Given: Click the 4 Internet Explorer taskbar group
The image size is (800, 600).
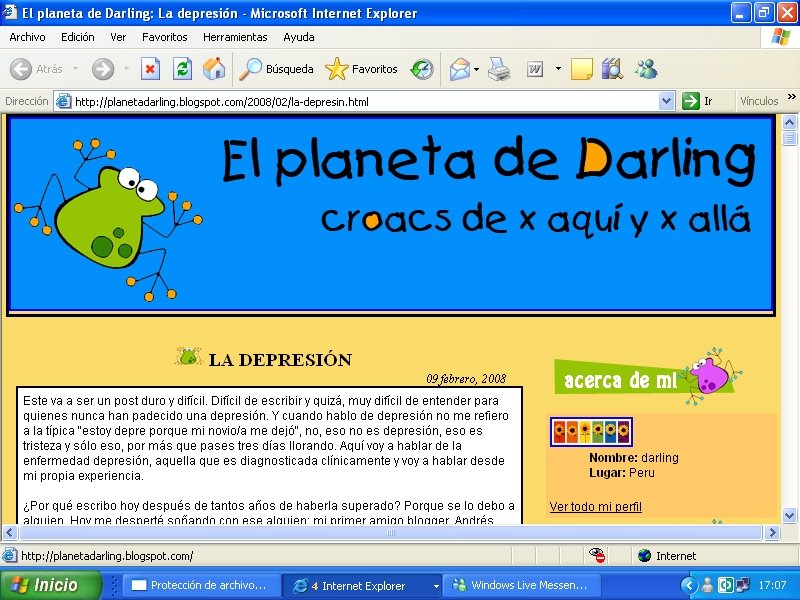Looking at the screenshot, I should click(x=362, y=586).
